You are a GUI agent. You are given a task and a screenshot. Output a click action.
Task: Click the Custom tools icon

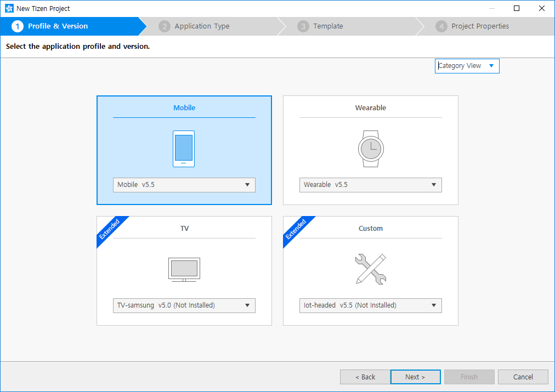click(370, 269)
